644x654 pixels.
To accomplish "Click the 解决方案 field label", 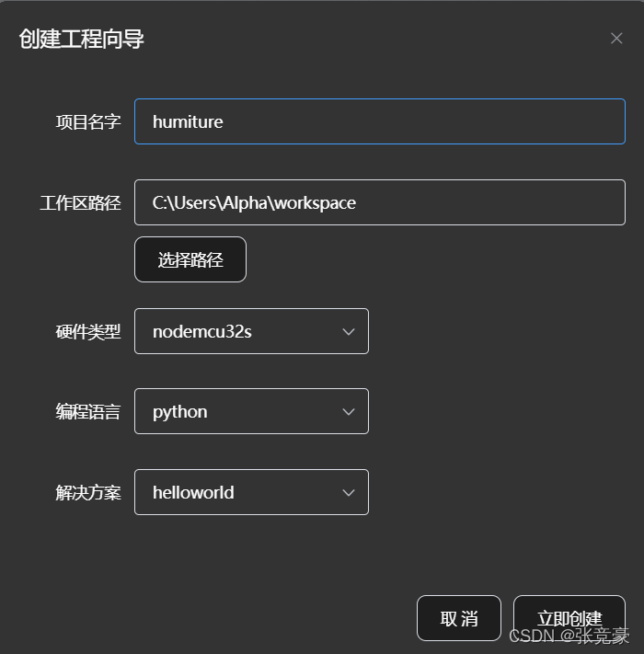I will 88,493.
